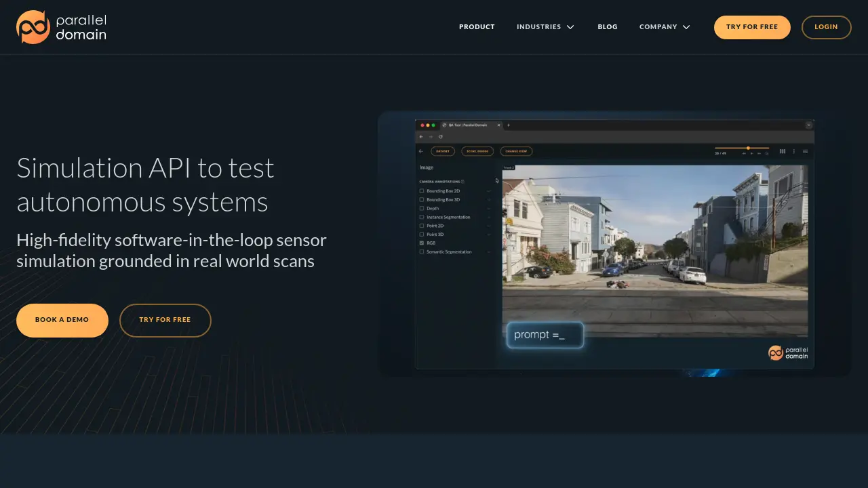Open the vertical three-dot menu in QA Tool

pos(794,151)
